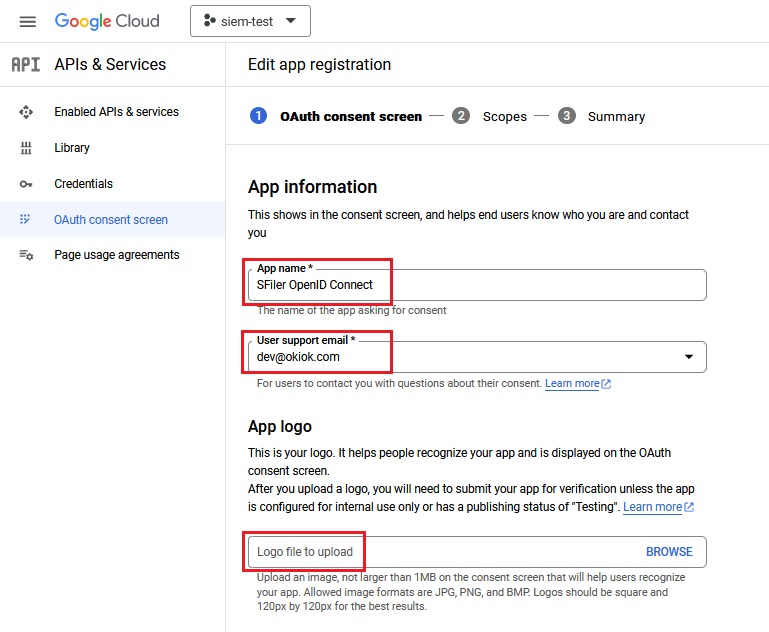Click the step 2 number badge

coord(461,116)
